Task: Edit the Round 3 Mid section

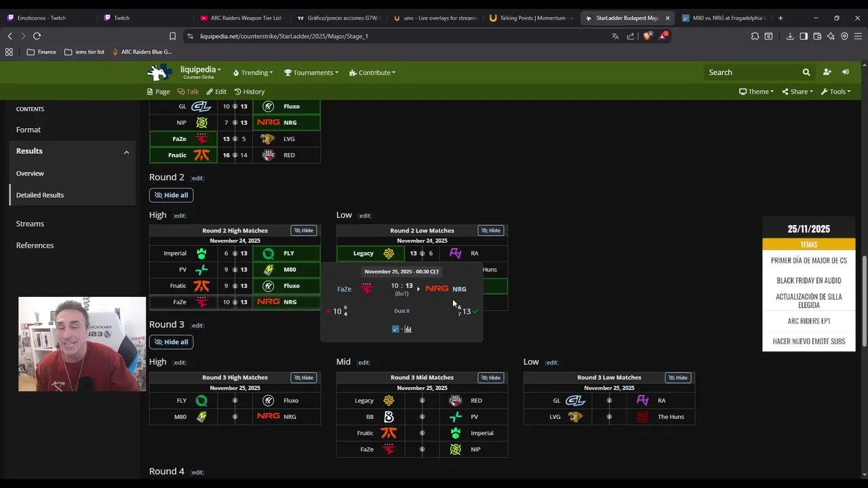Action: (364, 363)
